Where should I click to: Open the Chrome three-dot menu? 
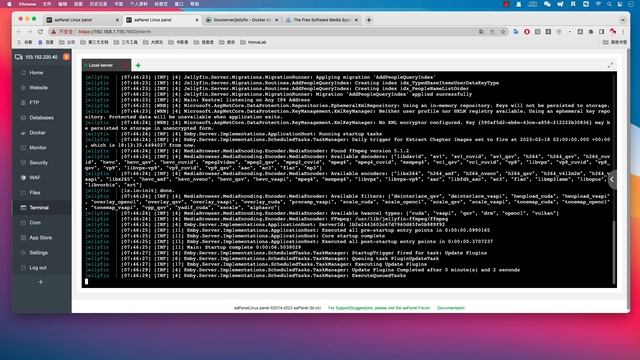point(623,31)
